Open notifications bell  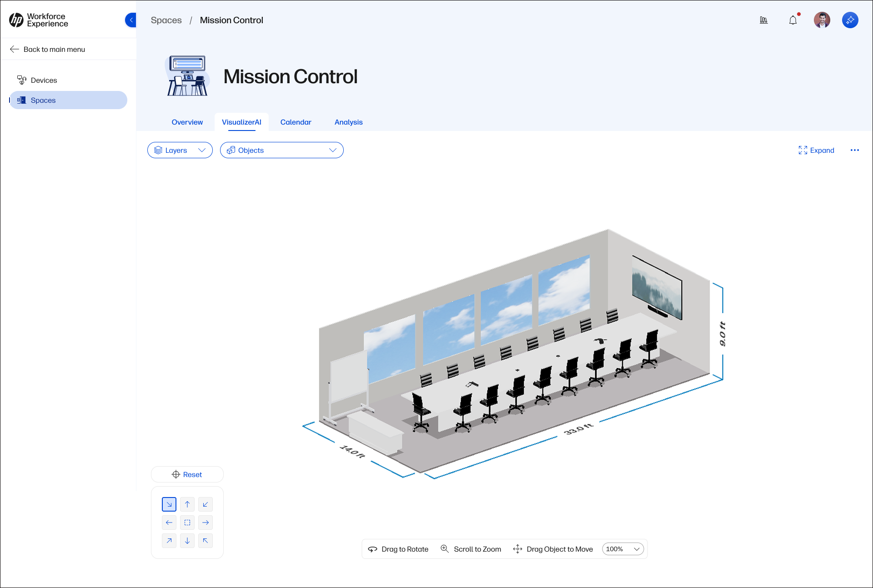(x=793, y=20)
